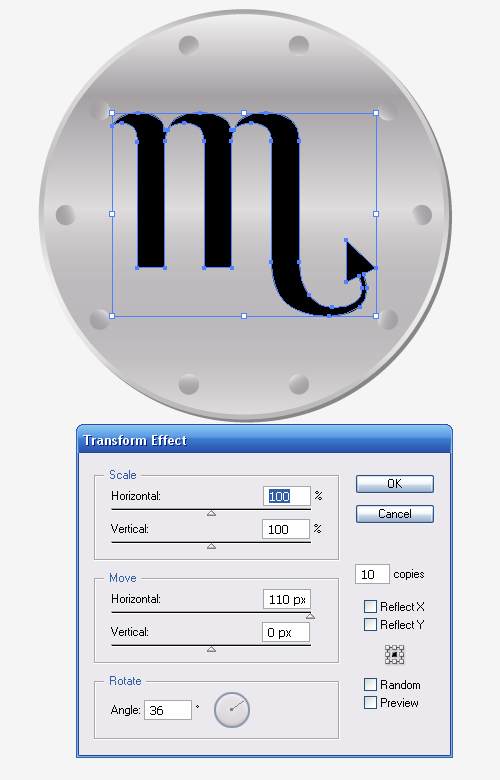Confirm with the OK button

tap(395, 484)
